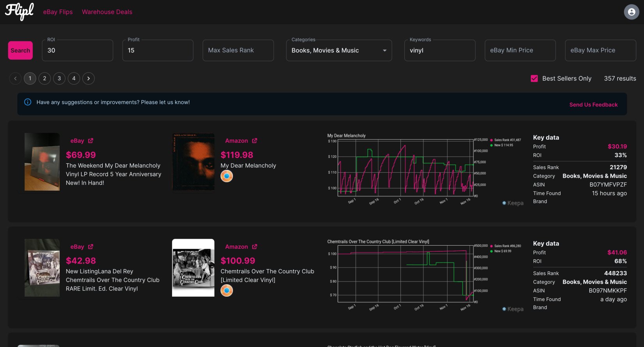Select page 3
Screen dimensions: 644x347
[59, 78]
